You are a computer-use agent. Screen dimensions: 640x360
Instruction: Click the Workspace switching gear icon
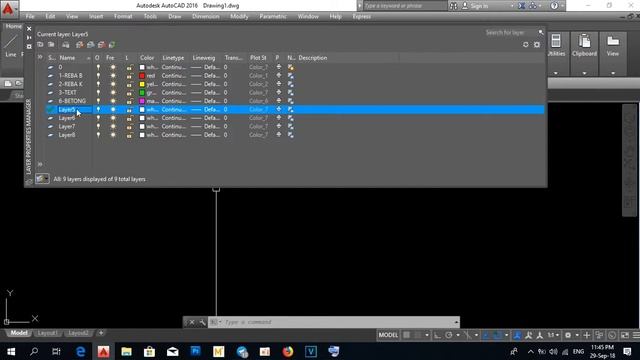pyautogui.click(x=568, y=335)
